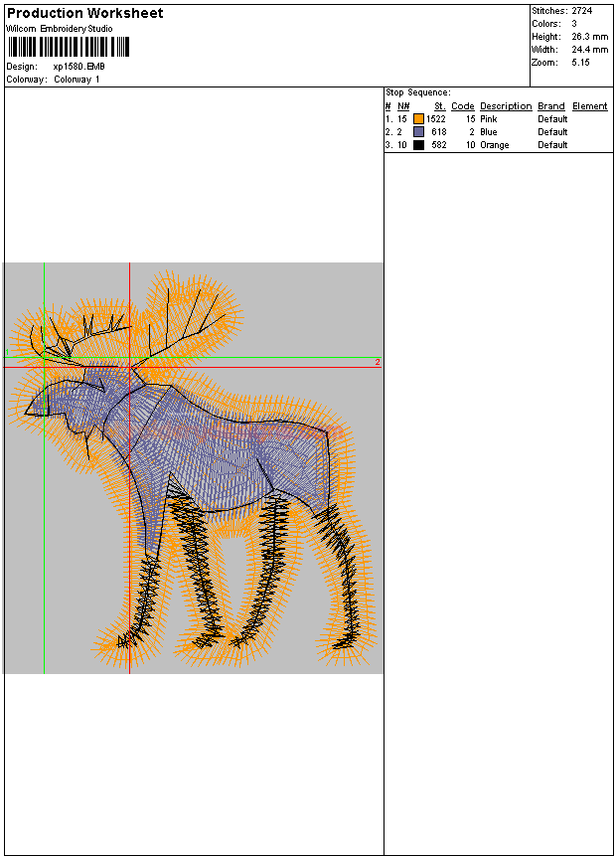The width and height of the screenshot is (616, 856).
Task: Click the 'St.' column header
Action: coord(440,106)
